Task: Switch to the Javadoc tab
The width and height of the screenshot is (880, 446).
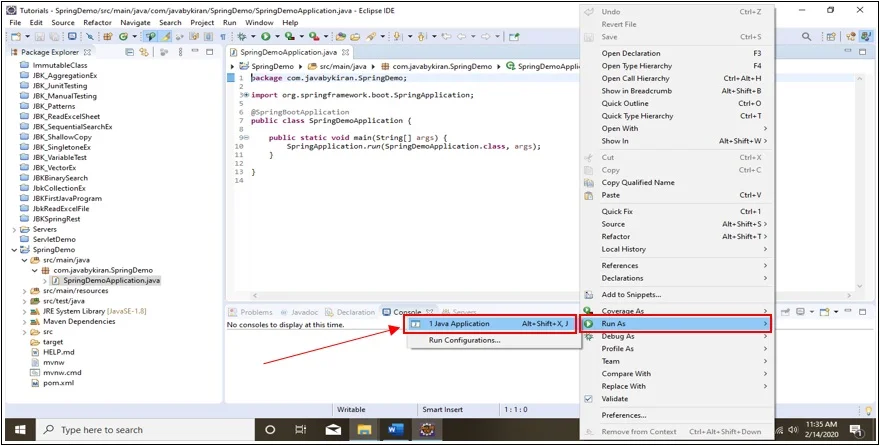Action: (299, 312)
